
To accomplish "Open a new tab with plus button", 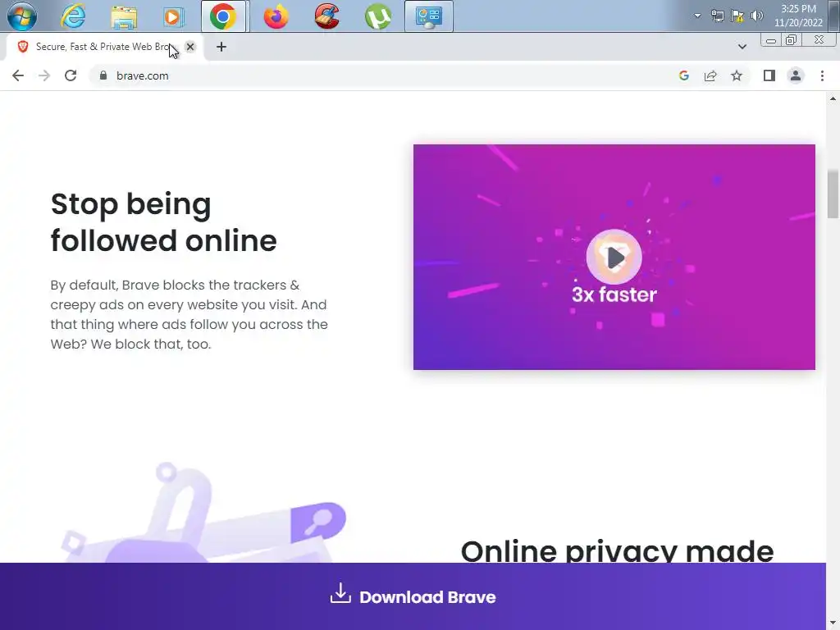I will [221, 47].
